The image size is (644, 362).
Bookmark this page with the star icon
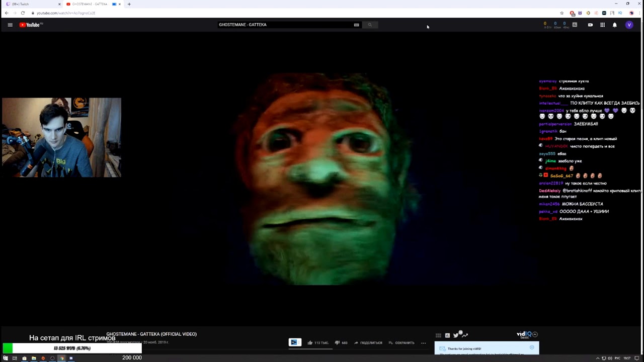pyautogui.click(x=562, y=13)
